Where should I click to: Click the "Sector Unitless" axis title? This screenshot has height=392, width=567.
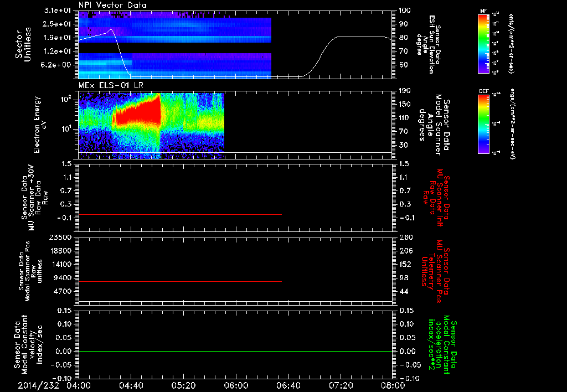pos(23,44)
